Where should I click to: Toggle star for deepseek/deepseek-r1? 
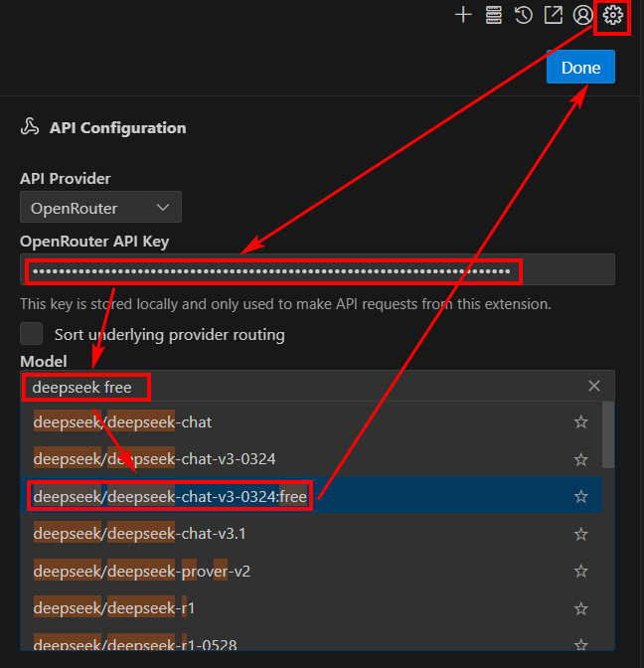click(581, 607)
